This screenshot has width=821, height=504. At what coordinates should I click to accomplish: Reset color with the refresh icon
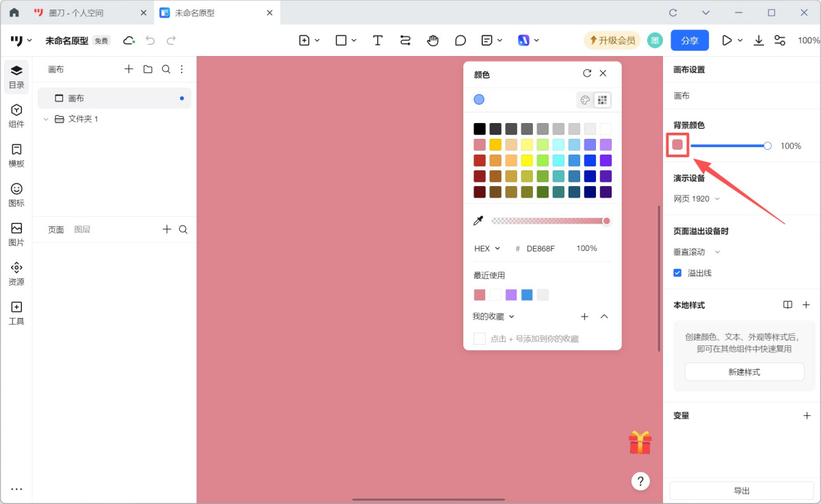(586, 73)
